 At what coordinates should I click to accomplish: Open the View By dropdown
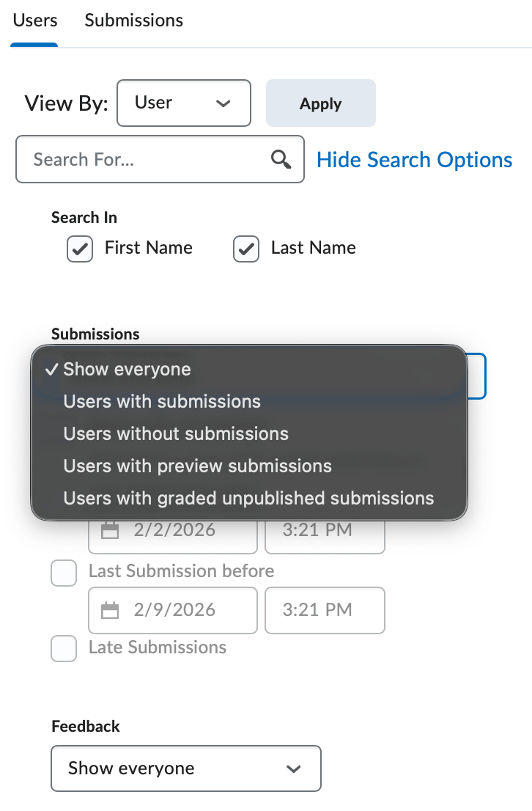coord(183,103)
